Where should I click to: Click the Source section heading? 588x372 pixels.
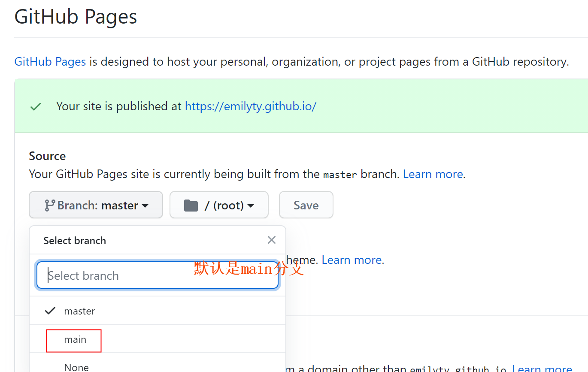pos(47,156)
